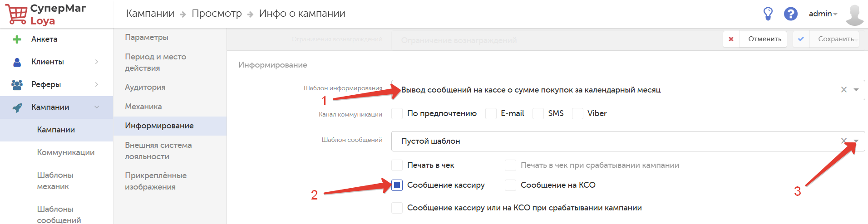This screenshot has width=868, height=224.
Task: Open the Шаблон сообщений dropdown arrow
Action: coord(856,141)
